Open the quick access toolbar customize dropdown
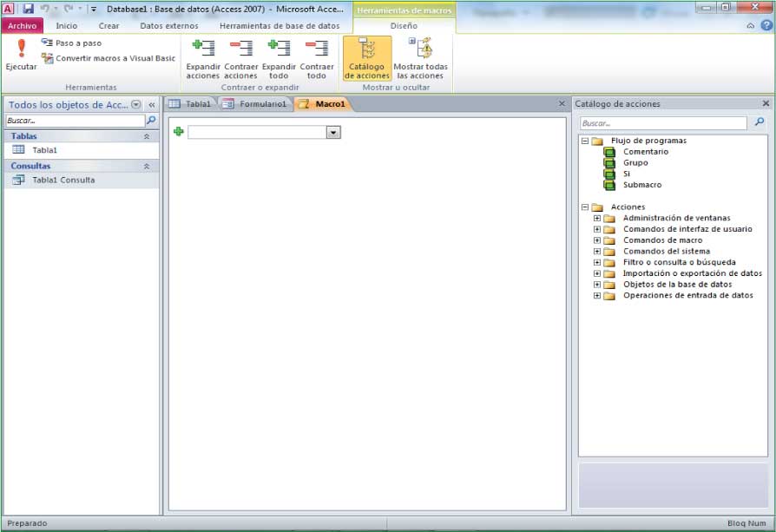The height and width of the screenshot is (532, 776). [x=94, y=9]
